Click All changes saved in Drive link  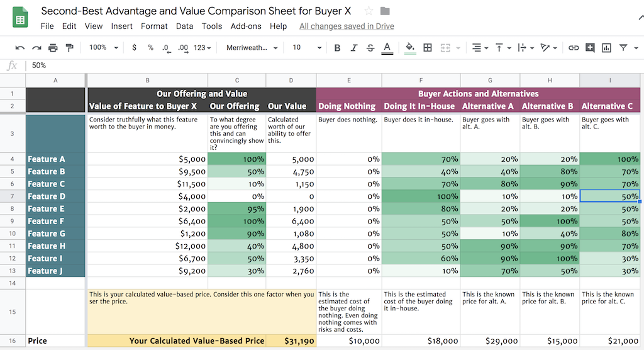coord(347,26)
